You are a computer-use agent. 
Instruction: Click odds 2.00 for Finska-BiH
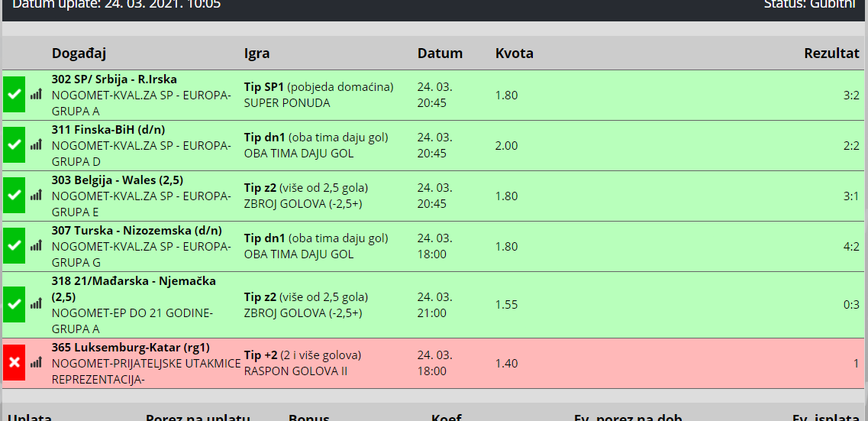[x=506, y=146]
